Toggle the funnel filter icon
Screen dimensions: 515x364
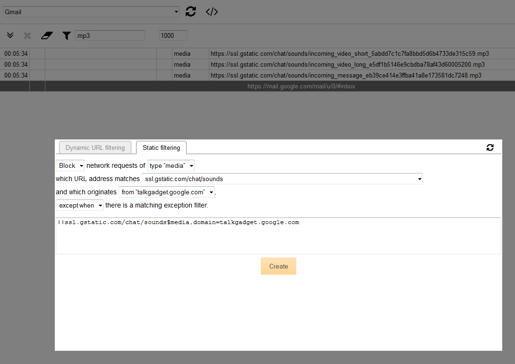(66, 35)
